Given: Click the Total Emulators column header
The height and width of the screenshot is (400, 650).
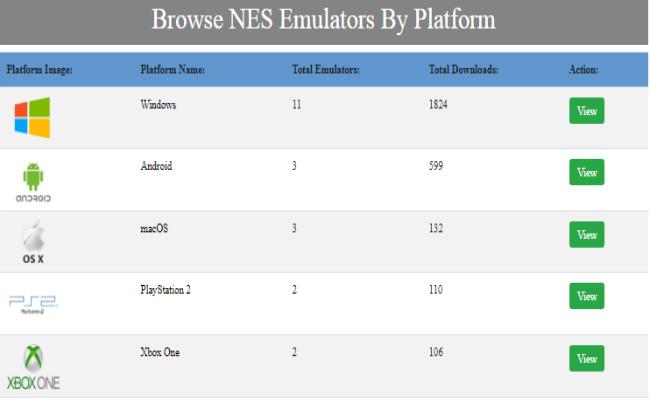Looking at the screenshot, I should (x=326, y=69).
